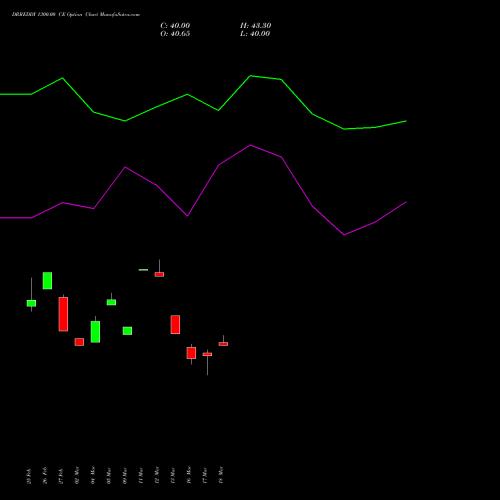Click the chart title text at top left
The width and height of the screenshot is (500, 500).
coord(76,15)
